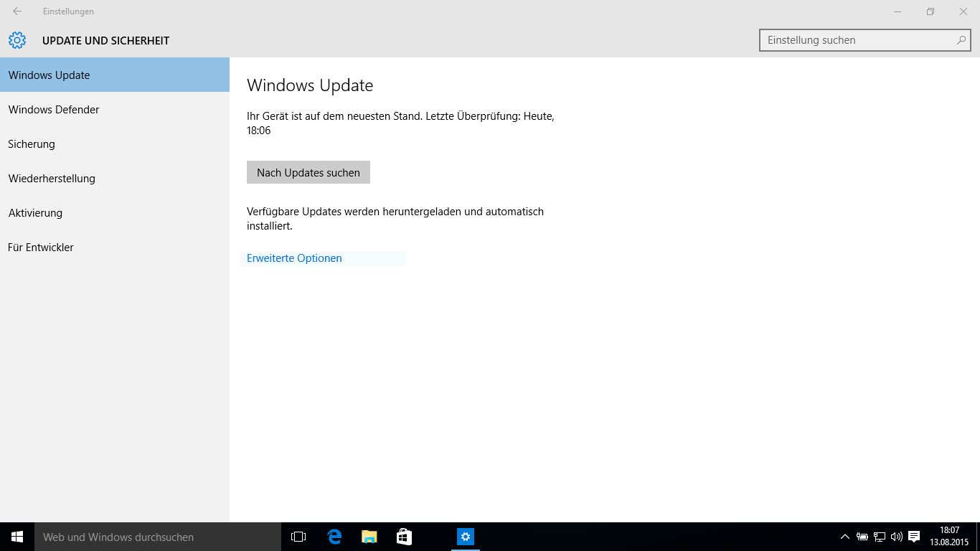Open Task View from the taskbar
Image resolution: width=980 pixels, height=551 pixels.
click(x=298, y=537)
